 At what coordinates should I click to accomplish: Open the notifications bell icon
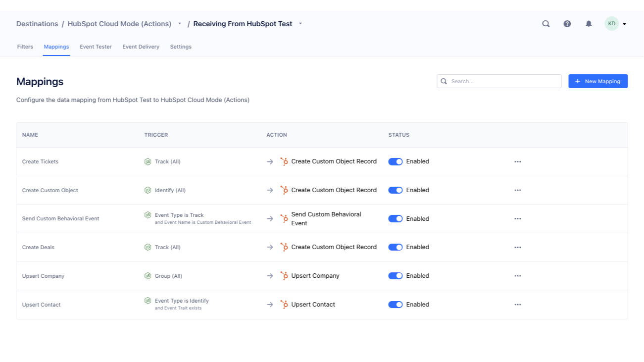[x=589, y=24]
